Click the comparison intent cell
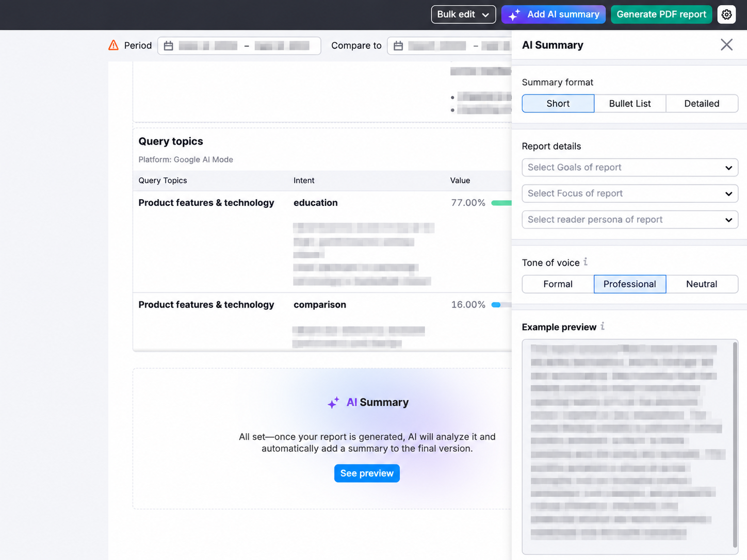Viewport: 747px width, 560px height. pyautogui.click(x=320, y=305)
